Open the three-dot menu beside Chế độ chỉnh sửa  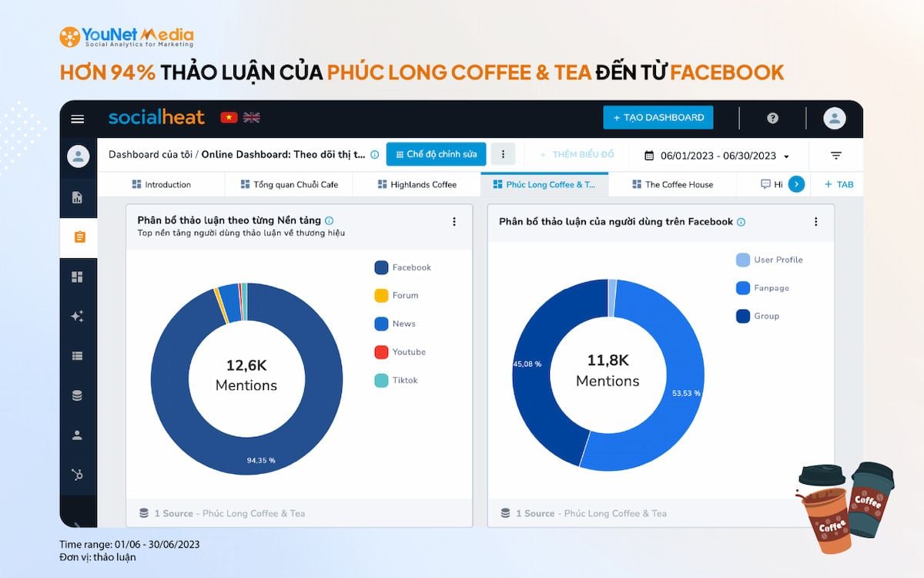click(503, 154)
